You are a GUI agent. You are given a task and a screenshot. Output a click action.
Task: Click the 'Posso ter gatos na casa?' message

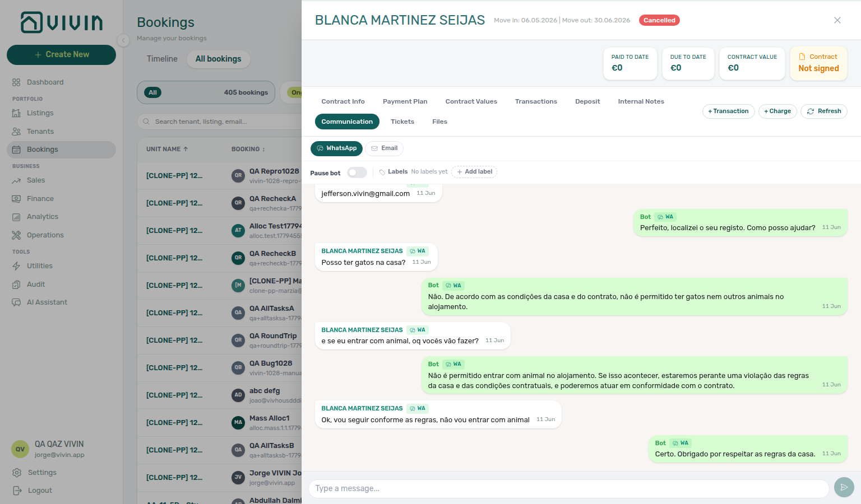(376, 258)
